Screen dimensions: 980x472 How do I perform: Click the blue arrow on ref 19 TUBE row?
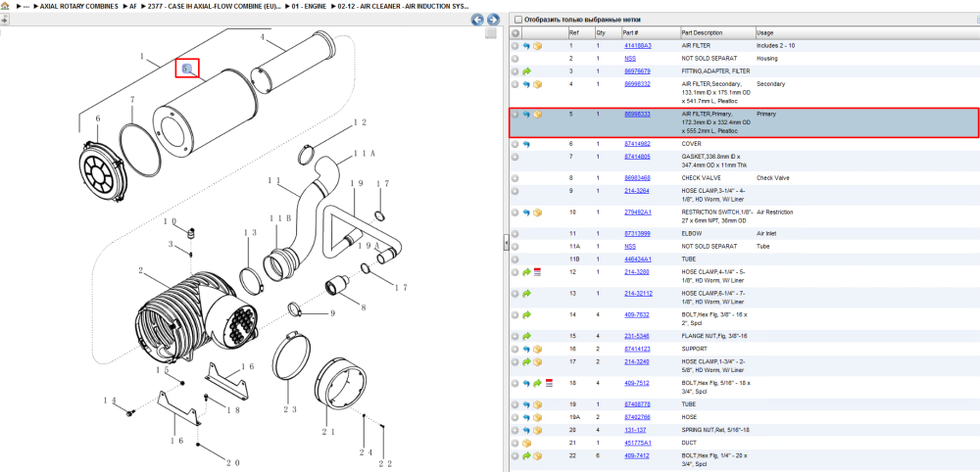tap(526, 404)
